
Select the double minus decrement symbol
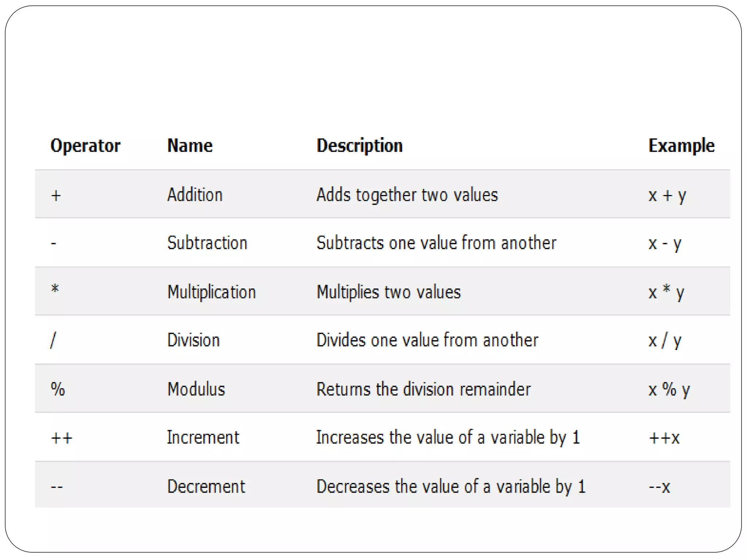pos(57,487)
